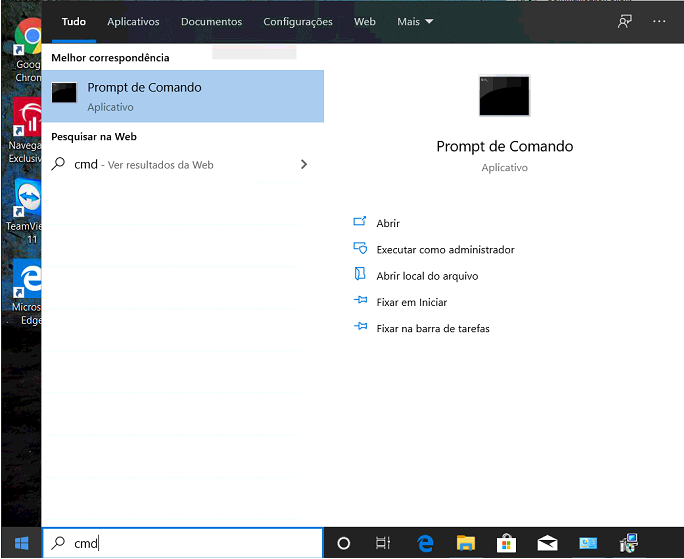Image resolution: width=684 pixels, height=559 pixels.
Task: Open the Mail app on the taskbar
Action: click(547, 543)
